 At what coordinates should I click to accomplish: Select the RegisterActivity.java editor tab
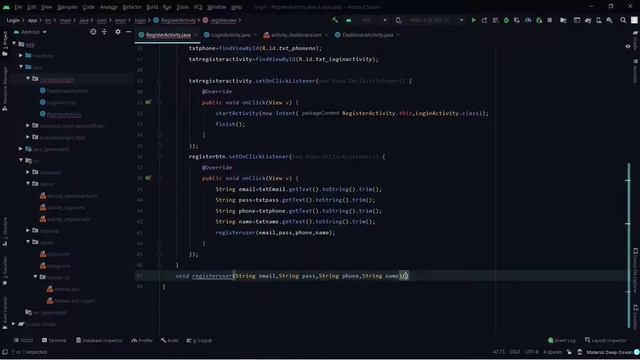pos(167,35)
